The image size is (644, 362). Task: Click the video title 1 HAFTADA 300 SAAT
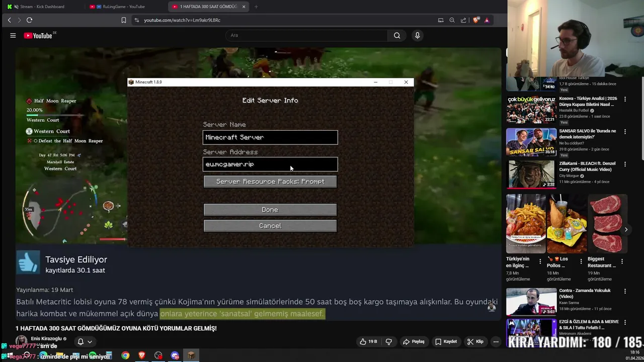pyautogui.click(x=116, y=328)
